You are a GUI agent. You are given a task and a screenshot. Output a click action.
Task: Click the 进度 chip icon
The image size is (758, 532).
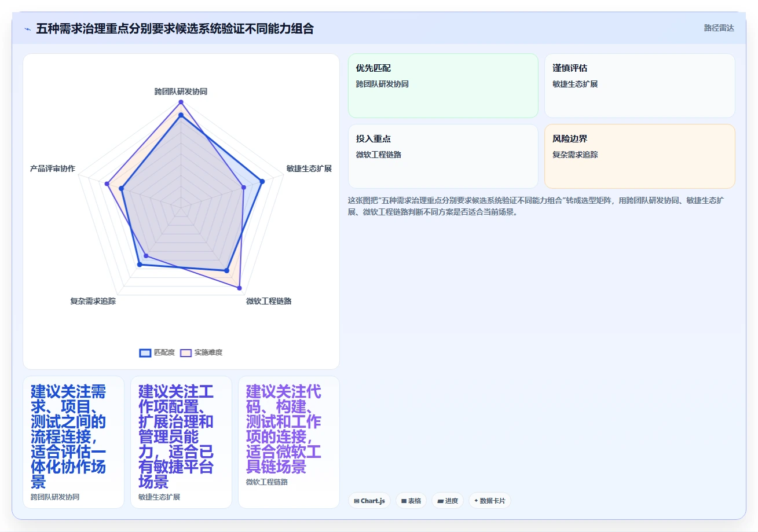pyautogui.click(x=440, y=501)
